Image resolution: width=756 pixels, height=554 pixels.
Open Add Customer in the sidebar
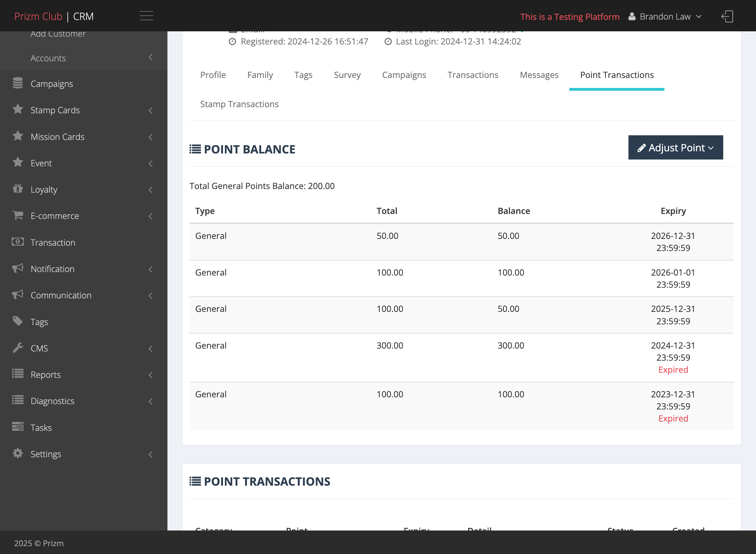(58, 34)
